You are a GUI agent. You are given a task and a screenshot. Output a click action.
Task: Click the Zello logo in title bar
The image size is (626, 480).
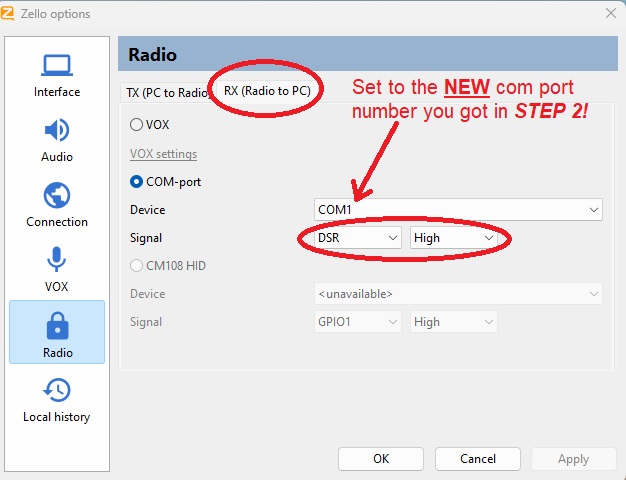click(x=7, y=13)
